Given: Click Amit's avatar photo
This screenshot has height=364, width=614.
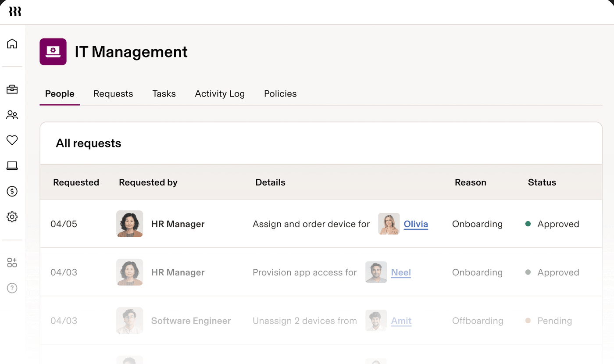Looking at the screenshot, I should coord(376,321).
